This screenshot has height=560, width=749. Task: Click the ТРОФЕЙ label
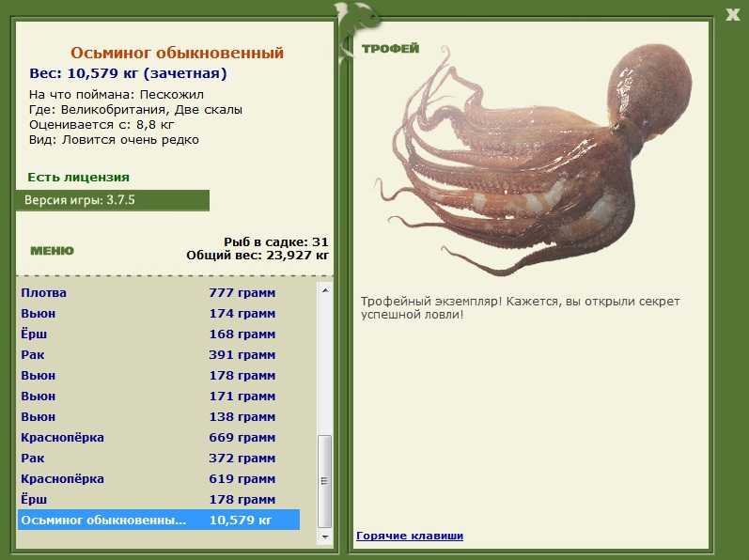[x=390, y=48]
